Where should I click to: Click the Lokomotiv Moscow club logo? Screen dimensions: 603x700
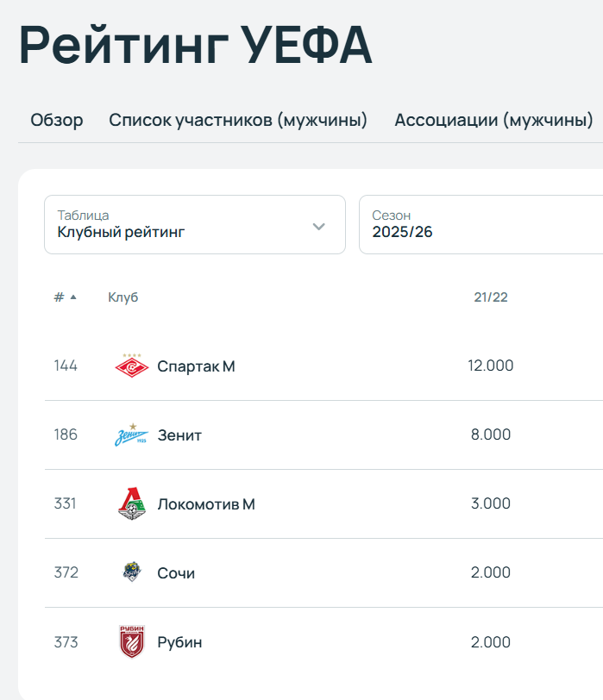[x=132, y=504]
